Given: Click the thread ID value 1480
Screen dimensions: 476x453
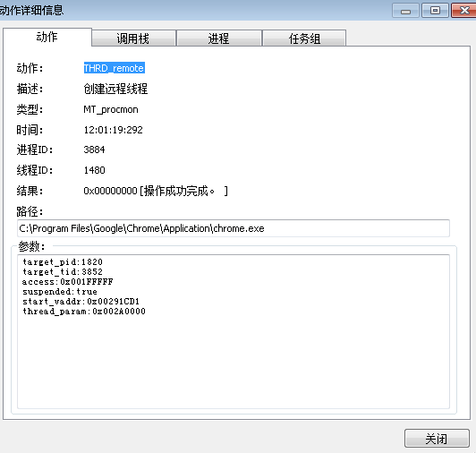Looking at the screenshot, I should (x=94, y=170).
